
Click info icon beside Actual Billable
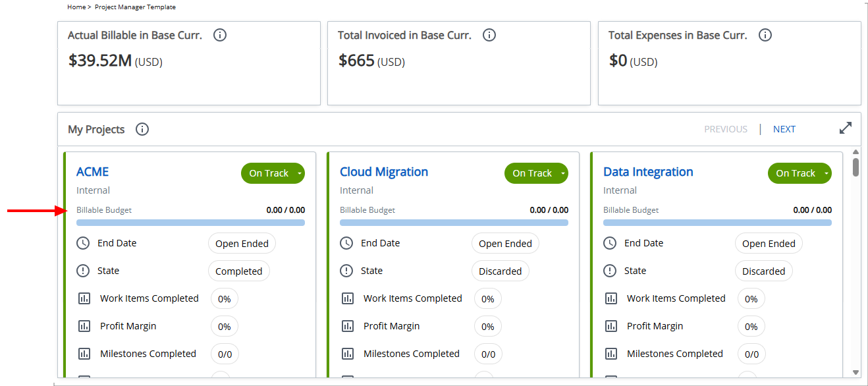[220, 36]
